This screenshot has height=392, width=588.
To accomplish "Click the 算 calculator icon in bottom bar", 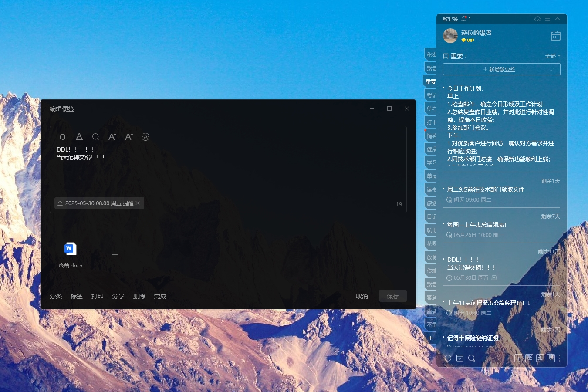I will [551, 358].
